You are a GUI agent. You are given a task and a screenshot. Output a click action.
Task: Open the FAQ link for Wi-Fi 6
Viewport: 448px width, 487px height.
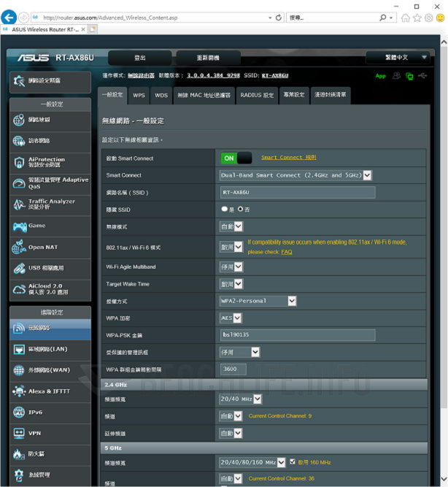287,252
